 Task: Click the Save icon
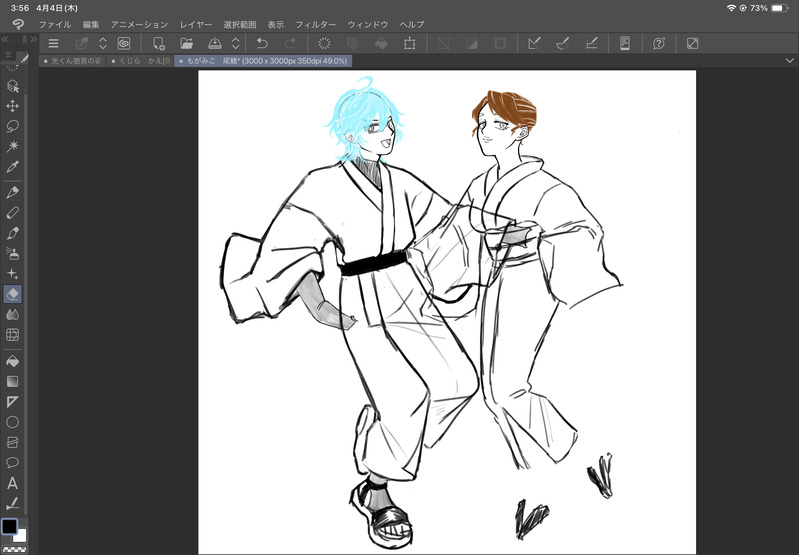[215, 44]
